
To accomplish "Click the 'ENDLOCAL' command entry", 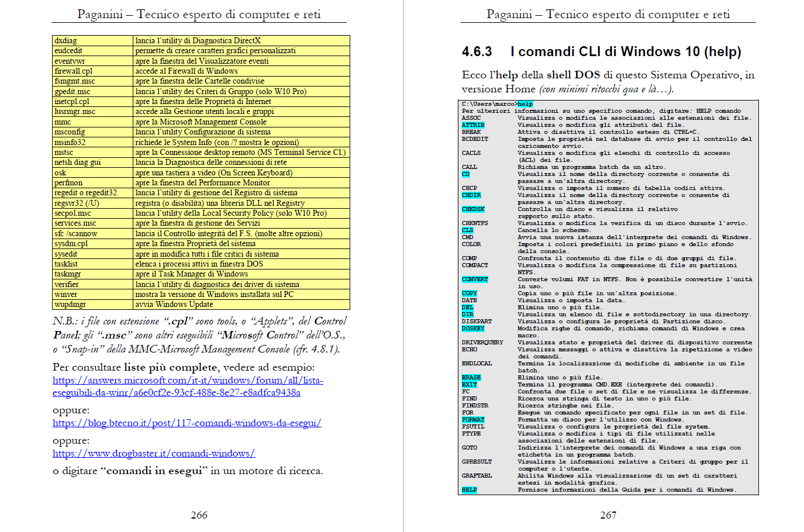I will 477,363.
